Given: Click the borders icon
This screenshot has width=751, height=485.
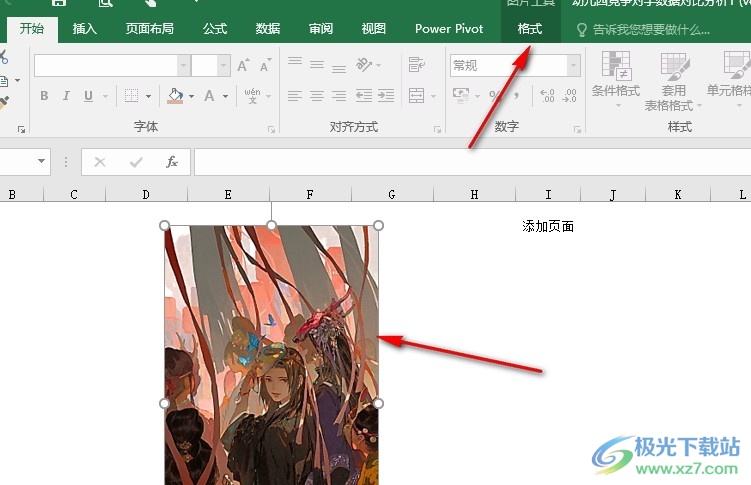Looking at the screenshot, I should point(131,96).
